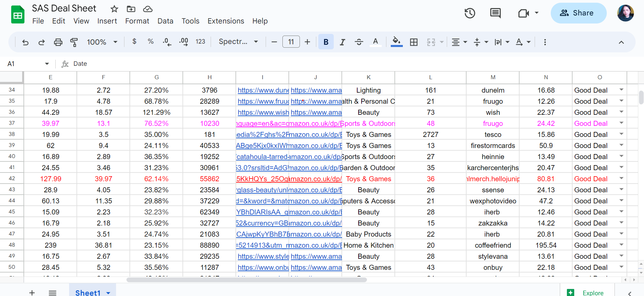Open the onbuy link in row 50
644x296 pixels.
click(263, 267)
